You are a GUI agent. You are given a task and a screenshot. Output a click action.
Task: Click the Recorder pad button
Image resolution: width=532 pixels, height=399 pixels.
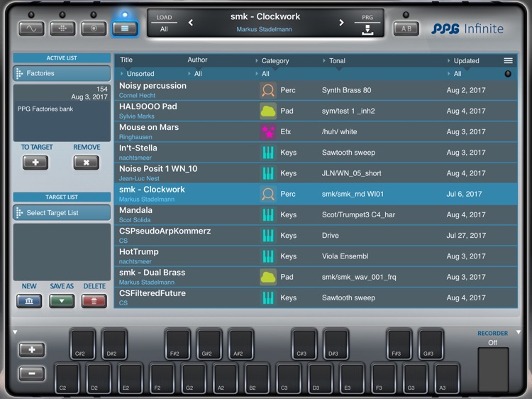[493, 369]
